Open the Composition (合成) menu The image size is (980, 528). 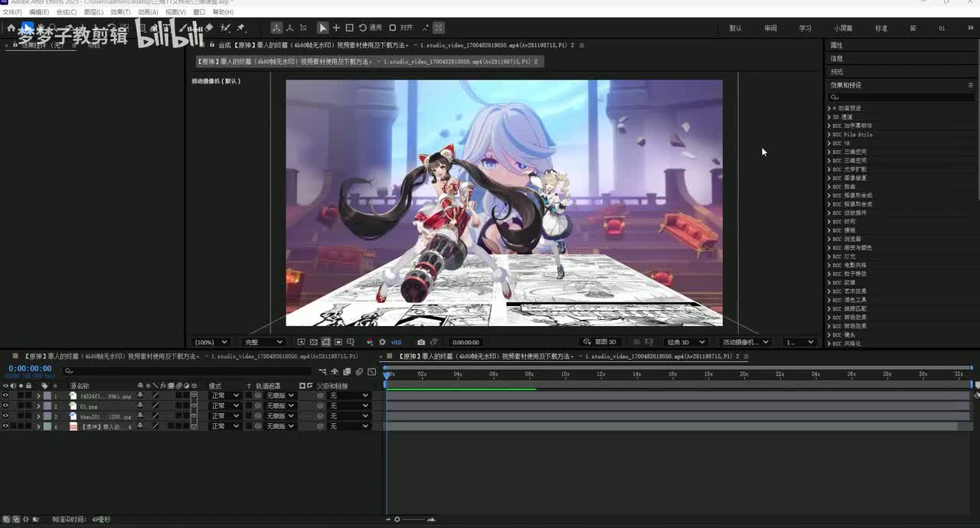[x=66, y=12]
